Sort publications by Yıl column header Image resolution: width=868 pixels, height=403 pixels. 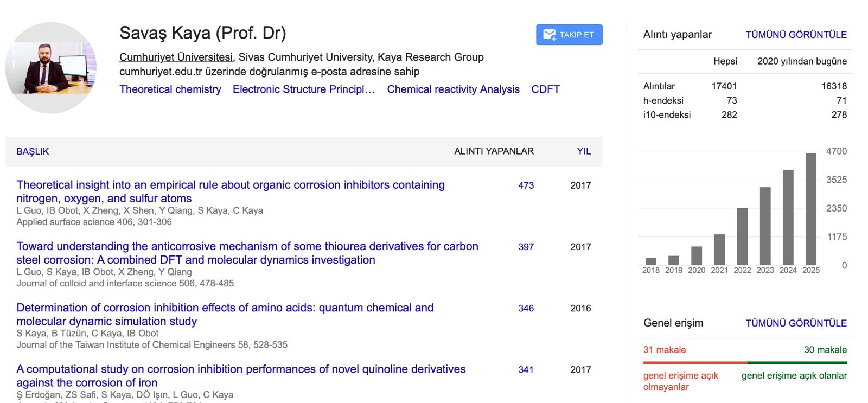click(584, 151)
